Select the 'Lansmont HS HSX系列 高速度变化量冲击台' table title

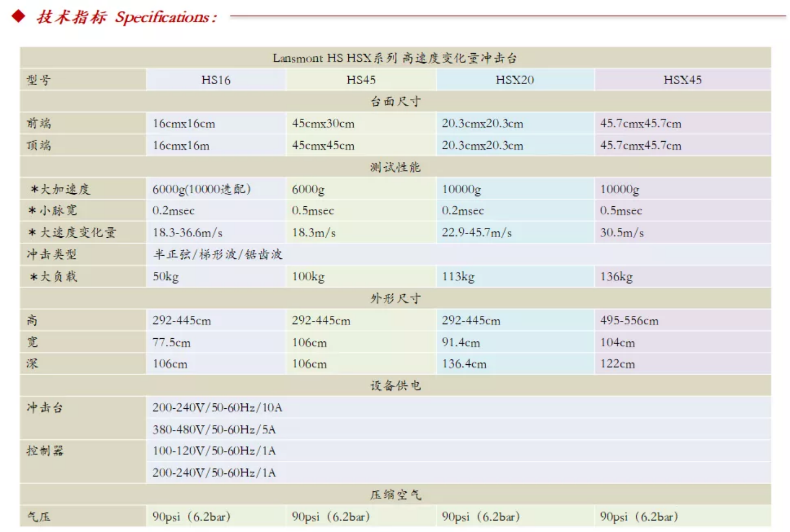click(x=395, y=58)
